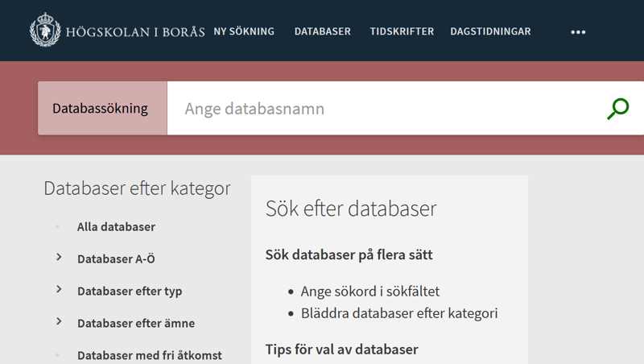644x364 pixels.
Task: Focus the Ange databasnamn search field
Action: (386, 108)
